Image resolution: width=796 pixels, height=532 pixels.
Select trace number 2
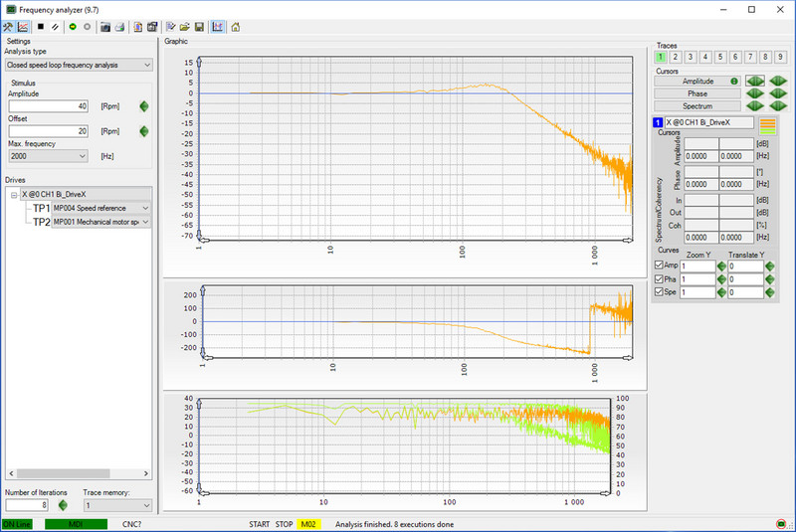[676, 58]
